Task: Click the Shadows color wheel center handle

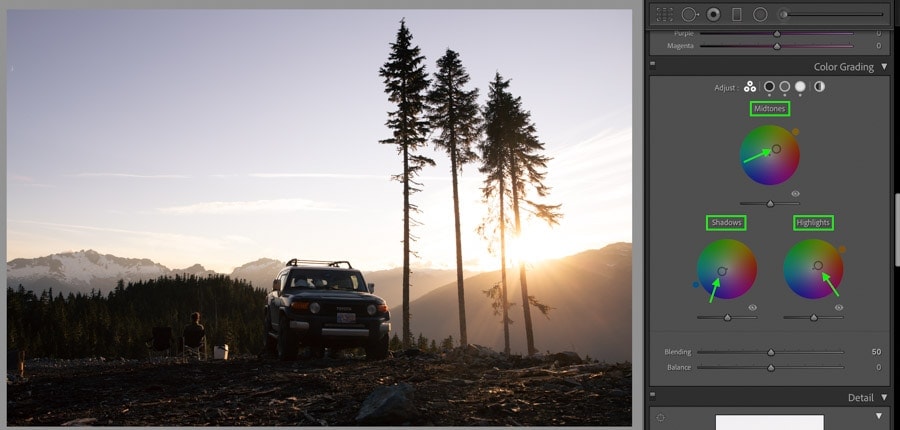Action: tap(722, 271)
